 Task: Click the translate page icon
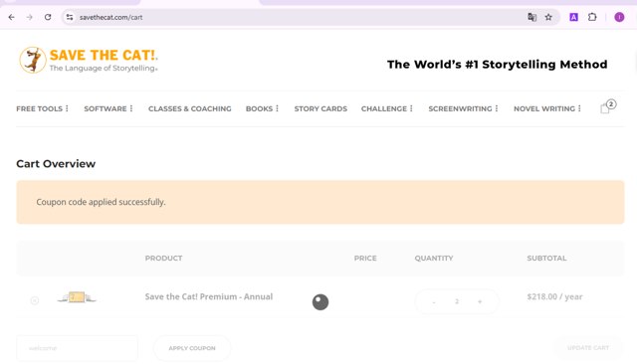(531, 17)
